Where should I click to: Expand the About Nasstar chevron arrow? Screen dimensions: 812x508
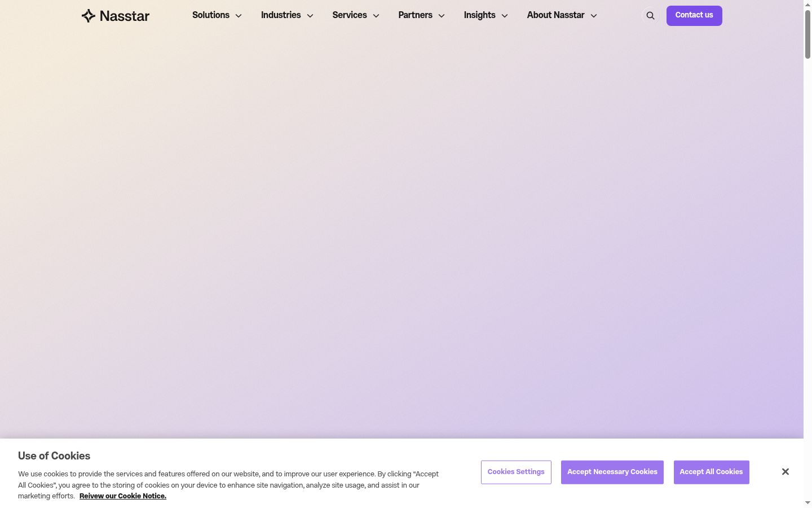coord(594,16)
